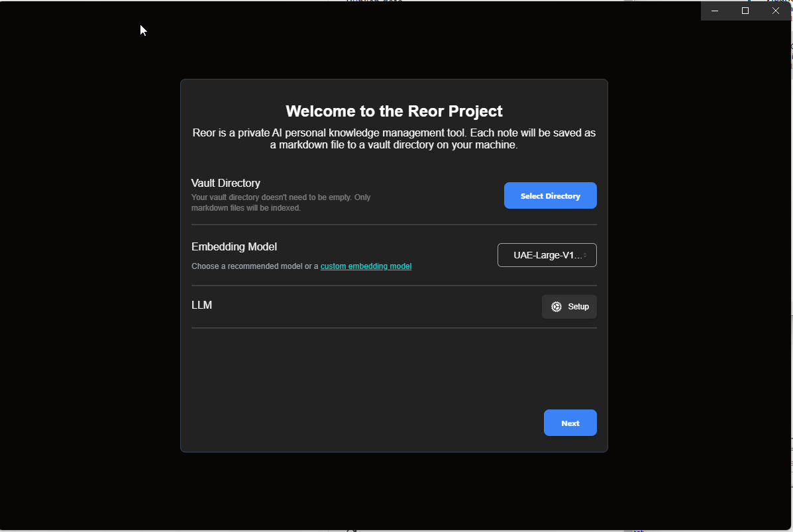Click the Select Directory button
This screenshot has height=532, width=793.
pos(551,195)
